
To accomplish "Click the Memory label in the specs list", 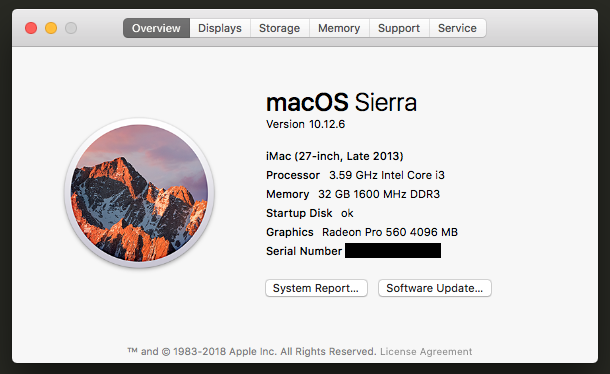I will 287,194.
